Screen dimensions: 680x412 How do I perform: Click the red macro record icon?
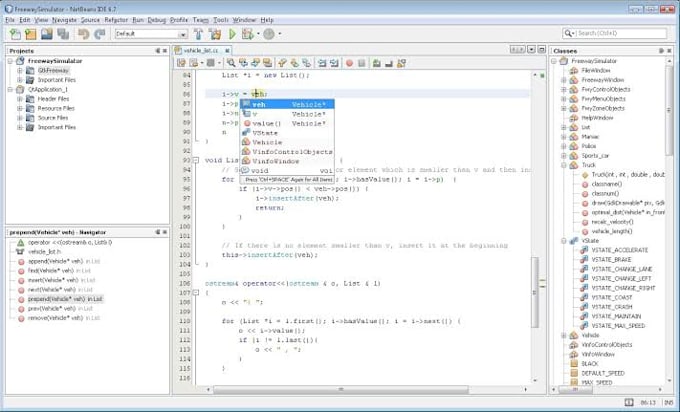pyautogui.click(x=348, y=62)
